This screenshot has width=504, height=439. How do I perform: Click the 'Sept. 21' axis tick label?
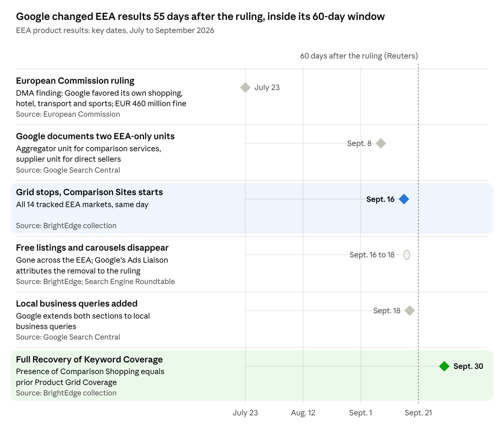click(418, 413)
